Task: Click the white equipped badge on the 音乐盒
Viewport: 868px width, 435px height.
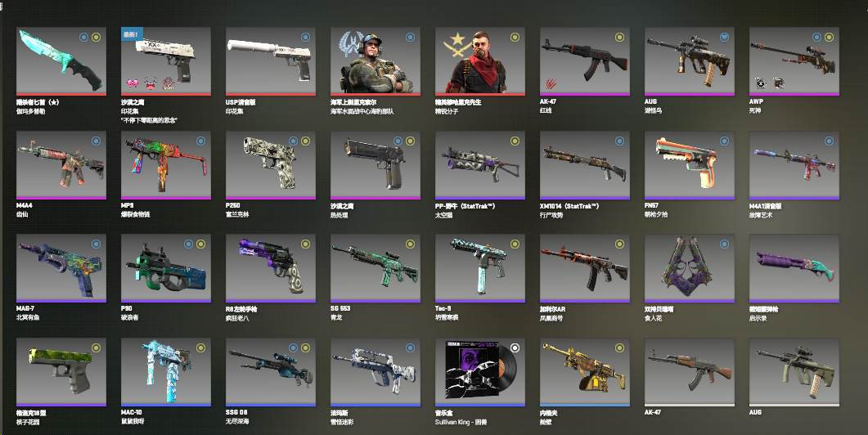Action: point(515,348)
